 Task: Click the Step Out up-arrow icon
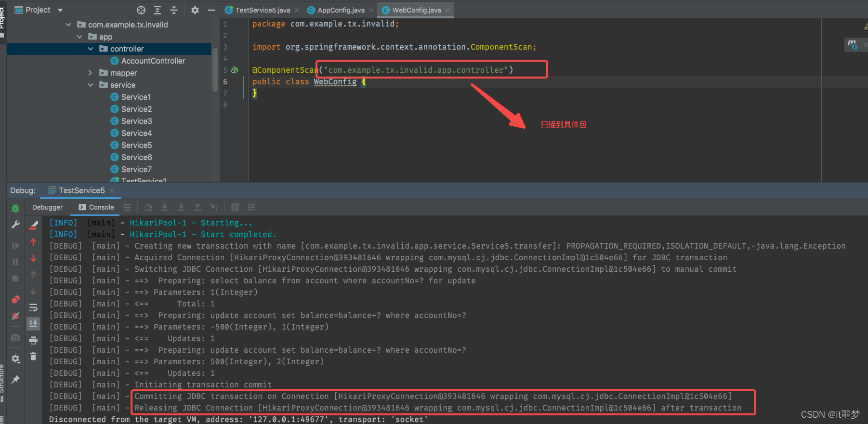coord(197,207)
